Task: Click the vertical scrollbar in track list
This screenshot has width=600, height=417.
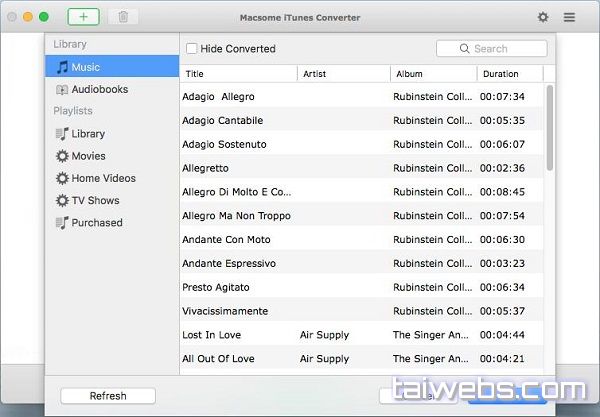Action: pos(549,130)
